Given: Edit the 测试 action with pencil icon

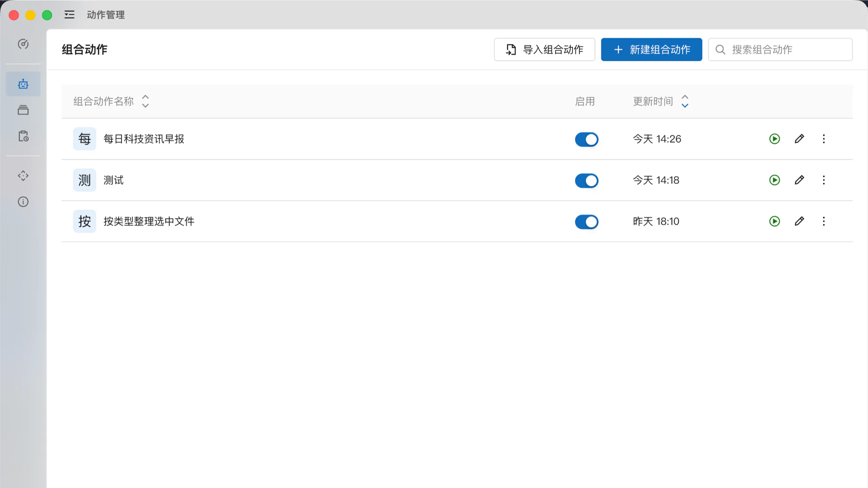Looking at the screenshot, I should point(799,180).
